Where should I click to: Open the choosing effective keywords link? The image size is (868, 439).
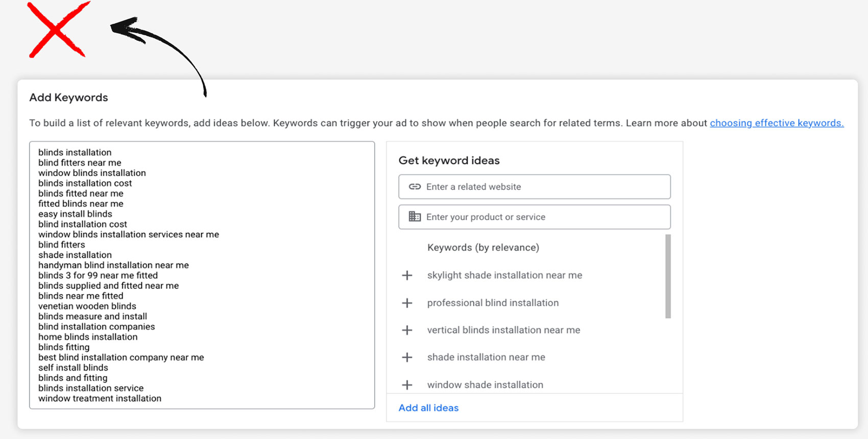pos(776,123)
